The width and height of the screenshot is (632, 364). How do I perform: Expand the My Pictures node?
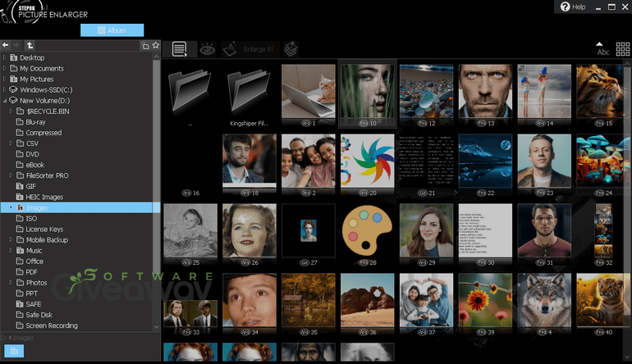point(4,79)
